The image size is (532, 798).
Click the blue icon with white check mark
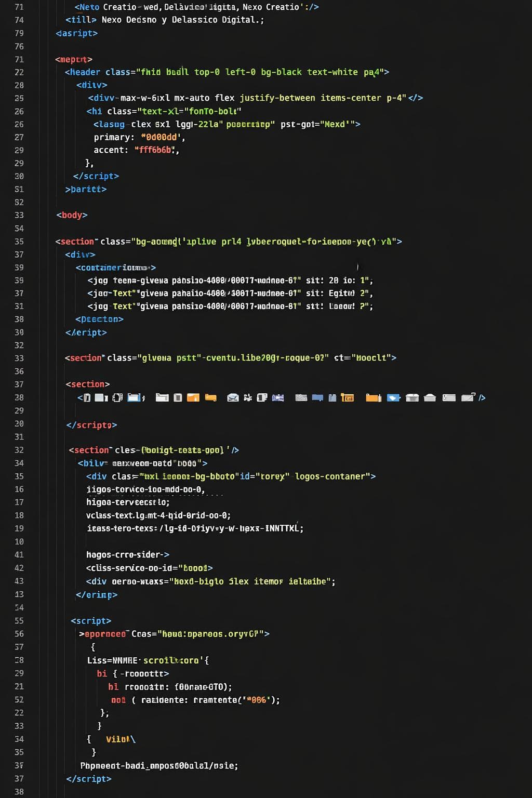coord(394,397)
